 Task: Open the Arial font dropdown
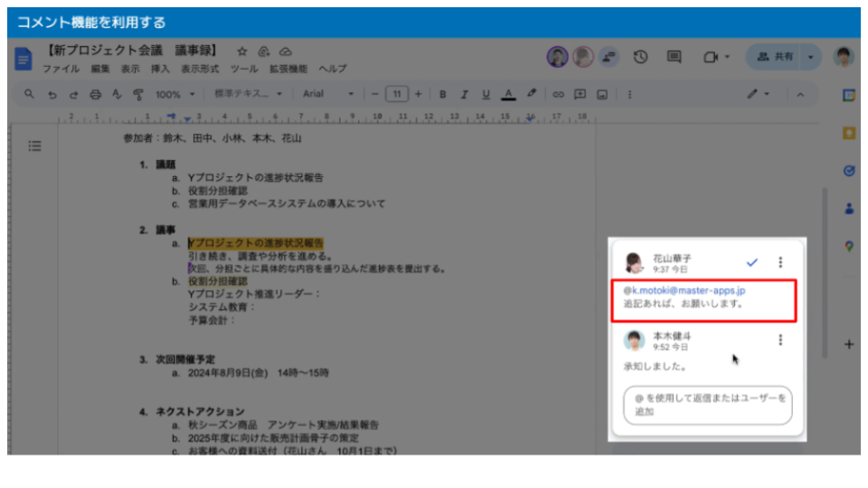point(327,94)
